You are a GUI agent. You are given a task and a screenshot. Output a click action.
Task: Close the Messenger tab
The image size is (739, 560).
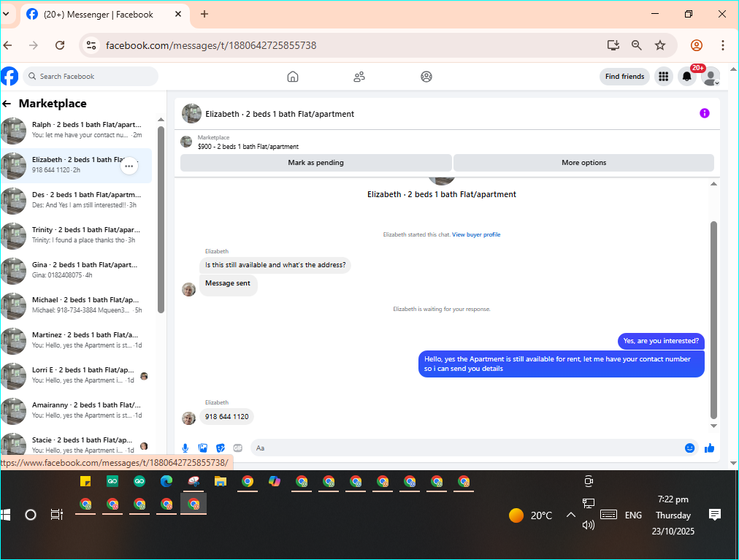point(178,14)
